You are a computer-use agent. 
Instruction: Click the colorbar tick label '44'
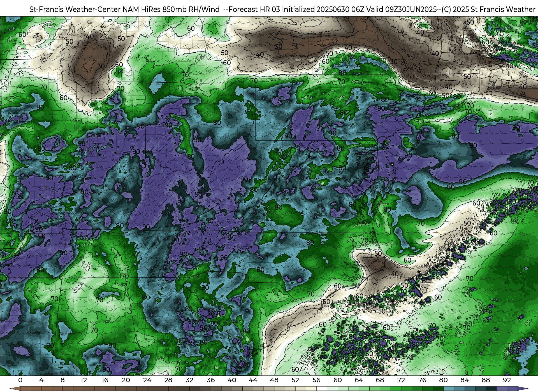(253, 380)
